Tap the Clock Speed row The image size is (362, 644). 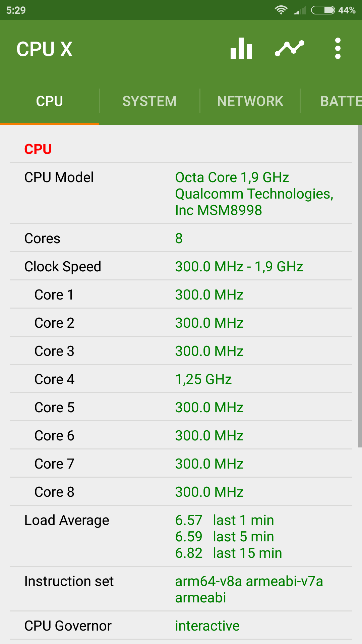pos(181,266)
